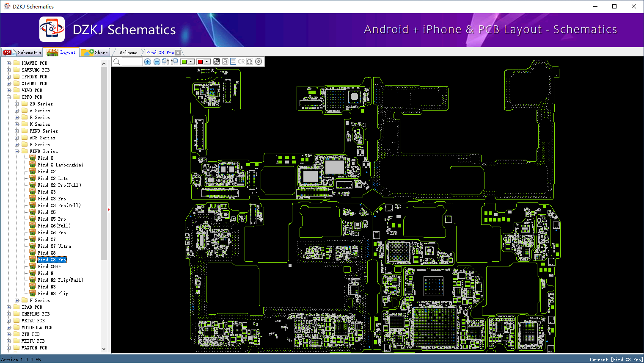Switch to the Schematic tab
The image size is (644, 363).
pyautogui.click(x=22, y=53)
